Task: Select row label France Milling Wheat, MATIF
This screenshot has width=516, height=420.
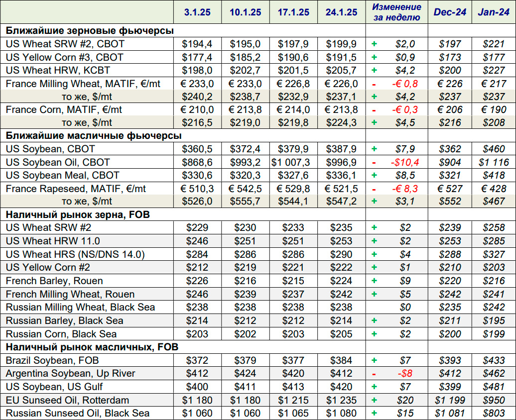Action: coord(83,84)
